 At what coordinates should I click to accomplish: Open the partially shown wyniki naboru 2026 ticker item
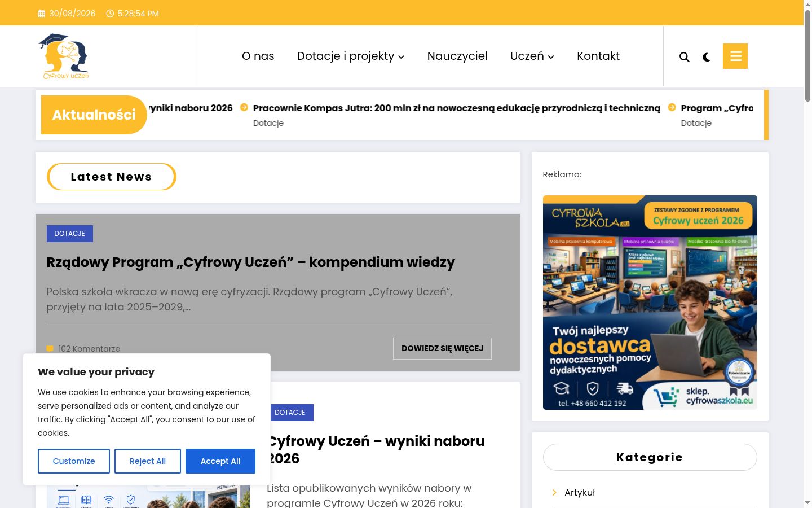[191, 108]
